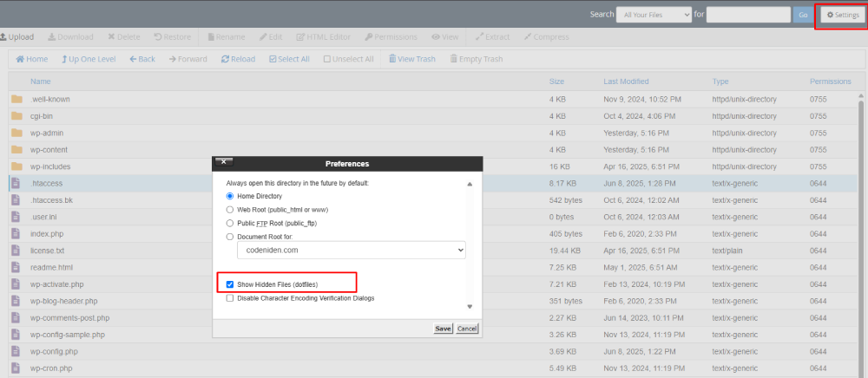Select the readme.html file name
868x378 pixels.
coord(51,268)
